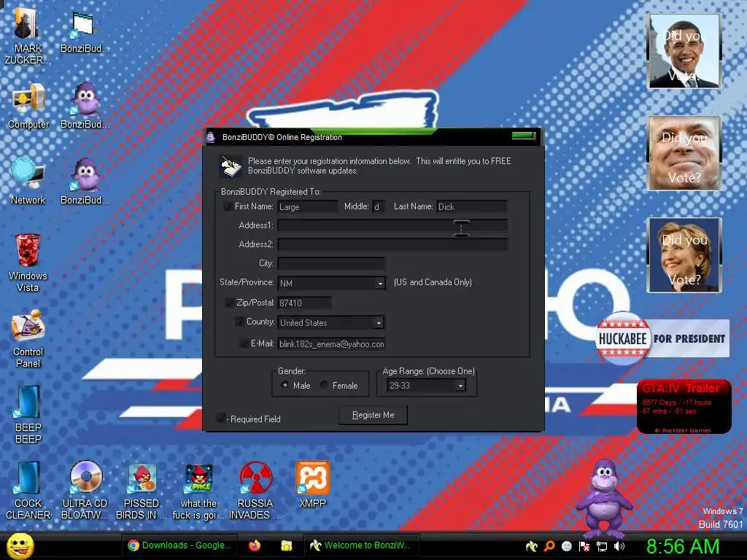Viewport: 747px width, 560px height.
Task: Click the GTA:IV Trailer countdown gadget
Action: click(x=684, y=407)
